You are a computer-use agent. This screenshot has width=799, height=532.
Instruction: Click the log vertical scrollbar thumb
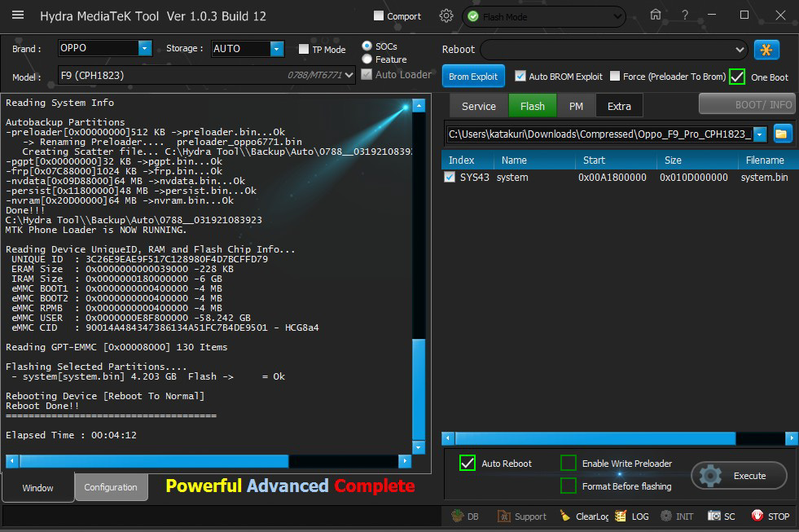click(x=419, y=389)
